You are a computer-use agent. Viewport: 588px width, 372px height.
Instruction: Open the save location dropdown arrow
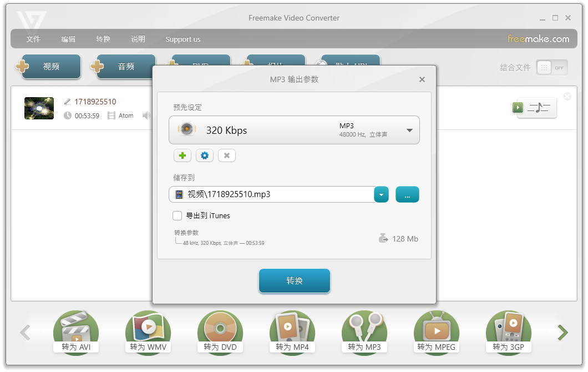click(381, 194)
